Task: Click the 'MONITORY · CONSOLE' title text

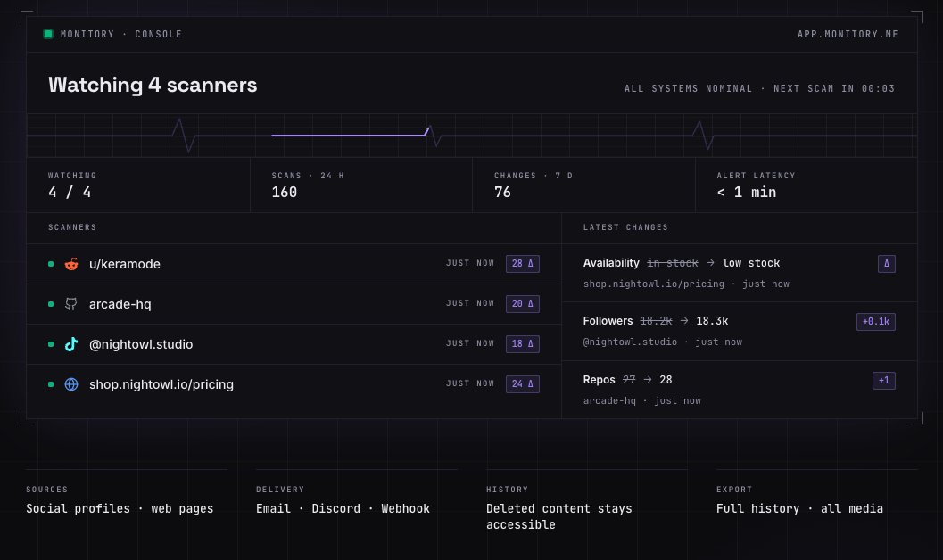Action: click(x=120, y=34)
